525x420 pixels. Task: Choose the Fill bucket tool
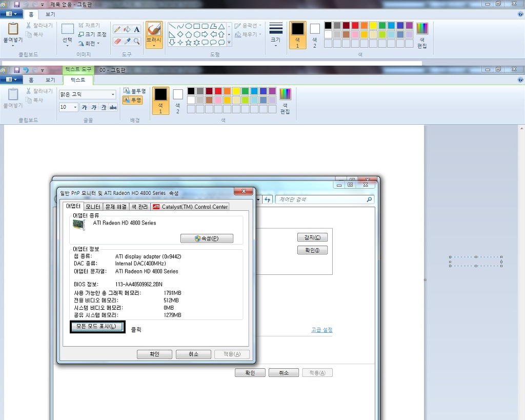127,29
